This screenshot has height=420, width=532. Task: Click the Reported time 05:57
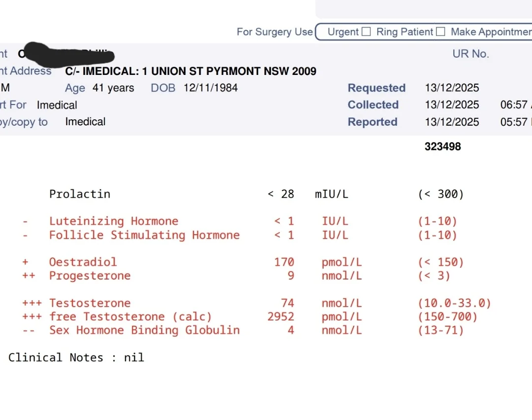click(x=514, y=122)
